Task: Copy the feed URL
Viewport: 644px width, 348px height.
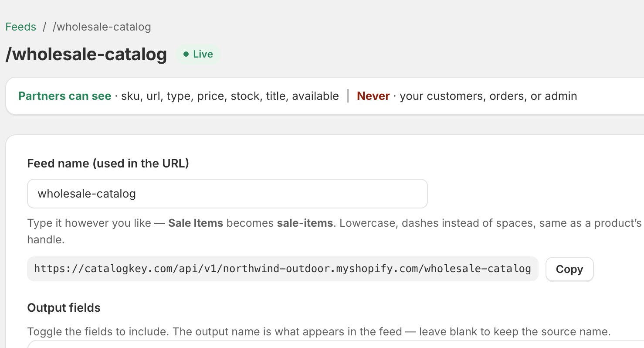Action: click(569, 269)
